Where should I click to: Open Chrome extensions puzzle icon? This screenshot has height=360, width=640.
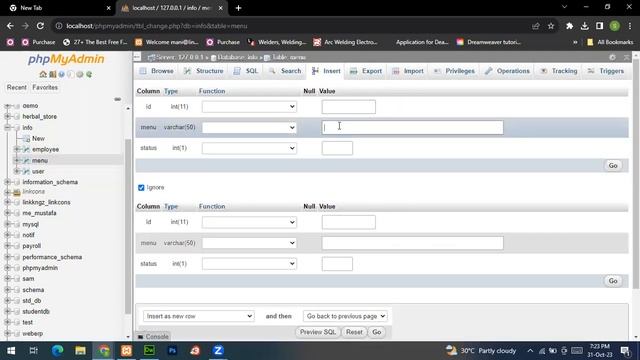point(569,26)
